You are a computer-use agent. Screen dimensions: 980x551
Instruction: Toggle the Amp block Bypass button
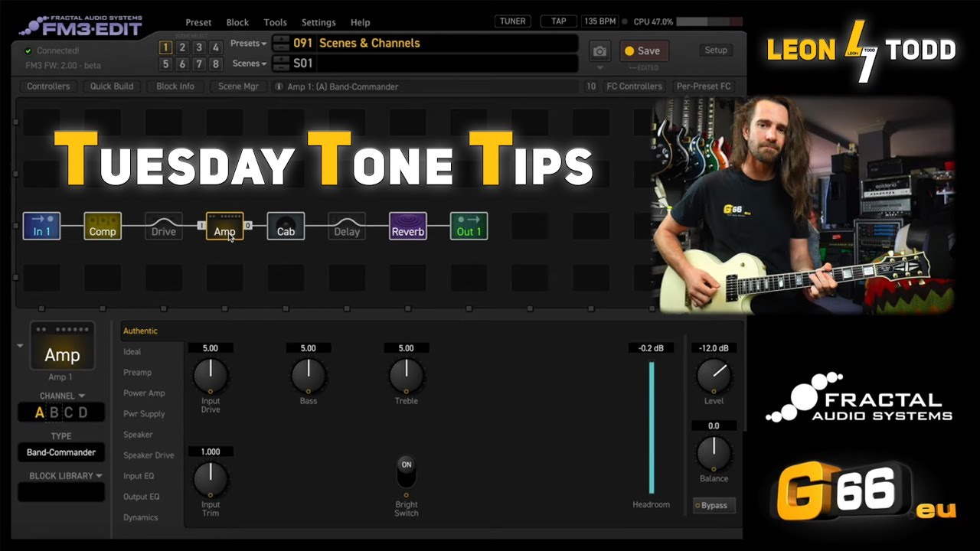point(714,505)
